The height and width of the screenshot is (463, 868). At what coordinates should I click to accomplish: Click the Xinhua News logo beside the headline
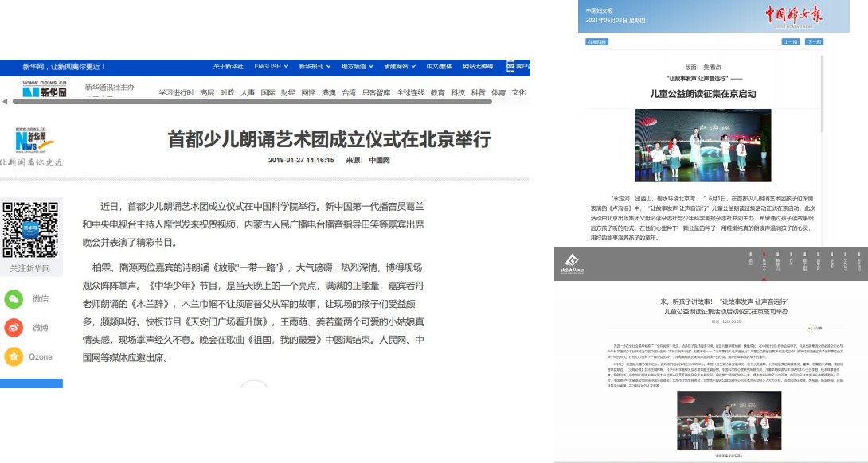click(x=34, y=140)
